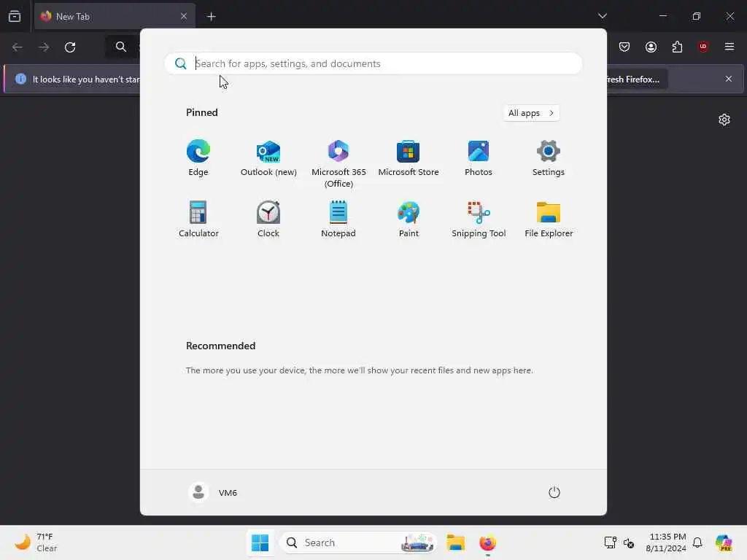The height and width of the screenshot is (560, 747).
Task: Open the Clock app
Action: [268, 219]
